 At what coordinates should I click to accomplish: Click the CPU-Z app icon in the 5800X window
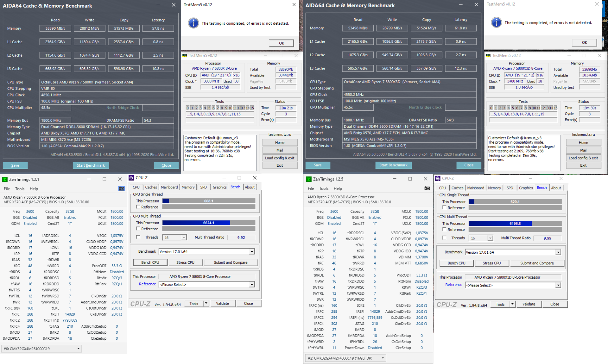click(131, 178)
